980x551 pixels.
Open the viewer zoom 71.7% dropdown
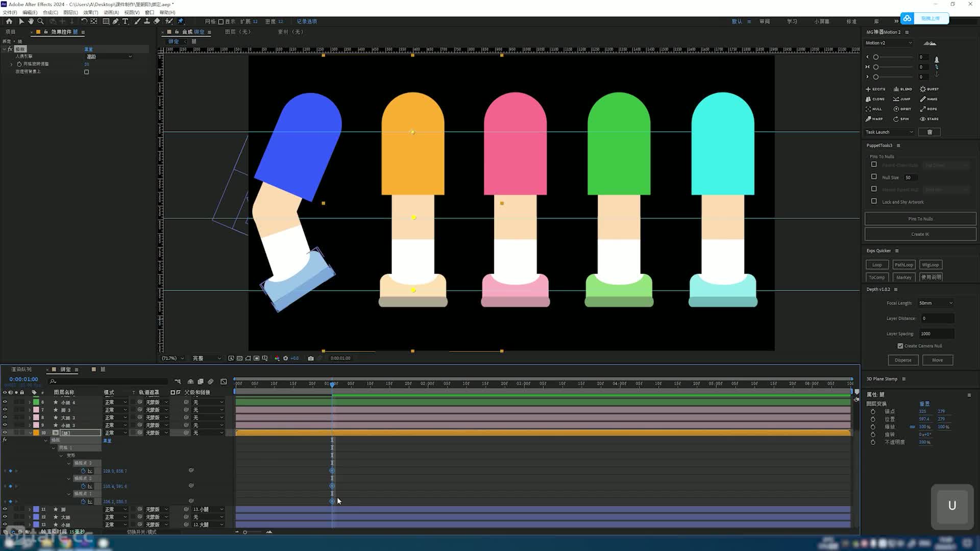pos(173,358)
